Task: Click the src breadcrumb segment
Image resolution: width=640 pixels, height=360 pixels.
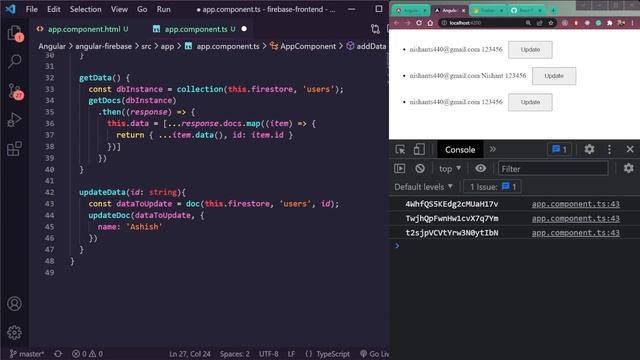Action: 146,46
